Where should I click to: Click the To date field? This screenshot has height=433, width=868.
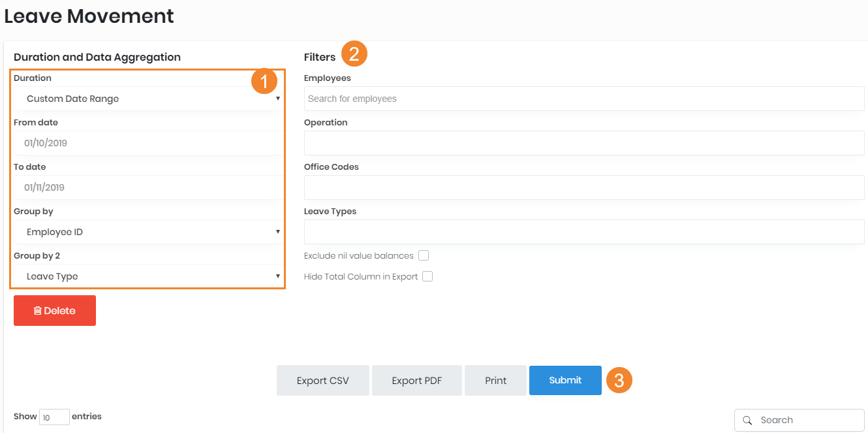click(x=148, y=187)
